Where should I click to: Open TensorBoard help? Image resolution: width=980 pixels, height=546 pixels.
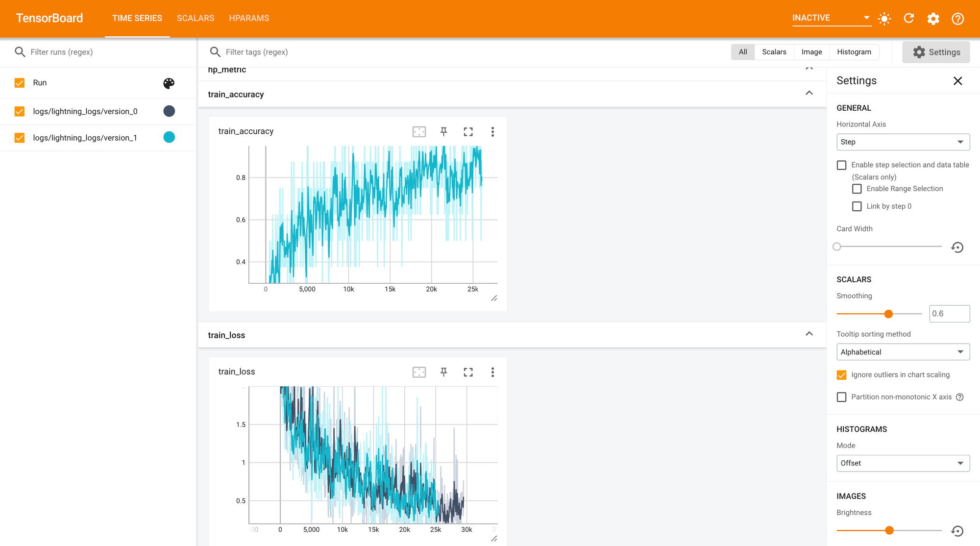tap(957, 18)
